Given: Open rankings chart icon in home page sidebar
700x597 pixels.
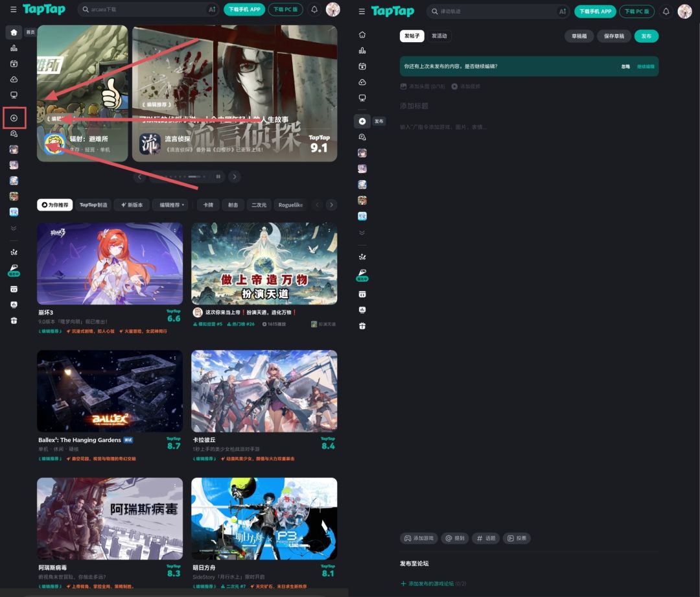Looking at the screenshot, I should (x=14, y=48).
